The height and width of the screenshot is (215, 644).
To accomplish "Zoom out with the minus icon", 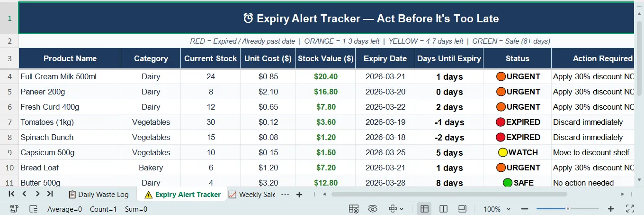I will pos(525,209).
